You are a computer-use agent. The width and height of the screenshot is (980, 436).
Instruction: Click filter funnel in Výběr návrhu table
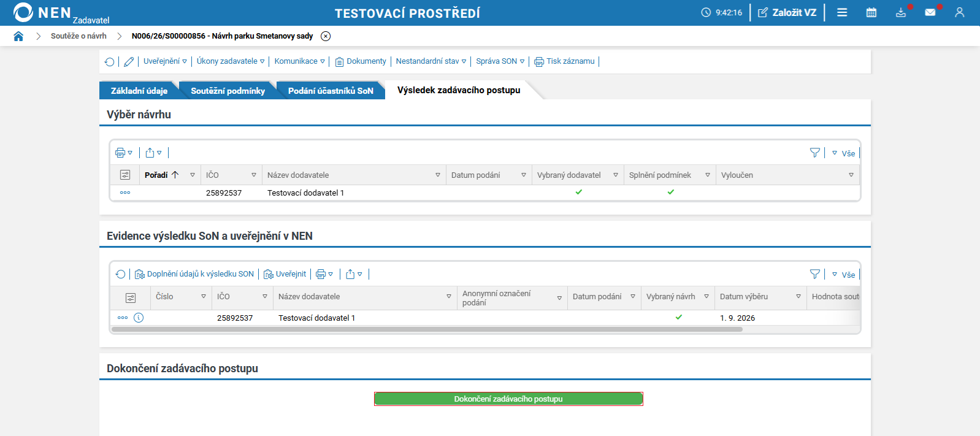pos(815,153)
